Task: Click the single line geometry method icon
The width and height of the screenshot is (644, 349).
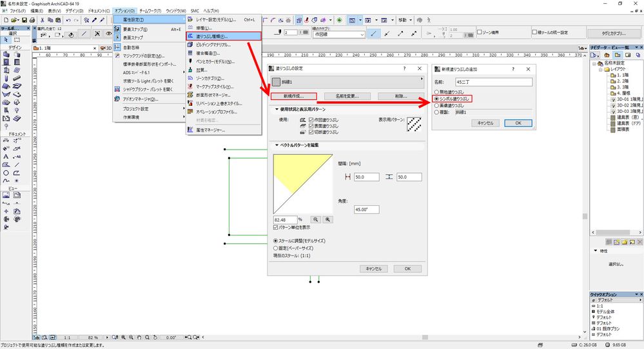Action: coord(373,34)
